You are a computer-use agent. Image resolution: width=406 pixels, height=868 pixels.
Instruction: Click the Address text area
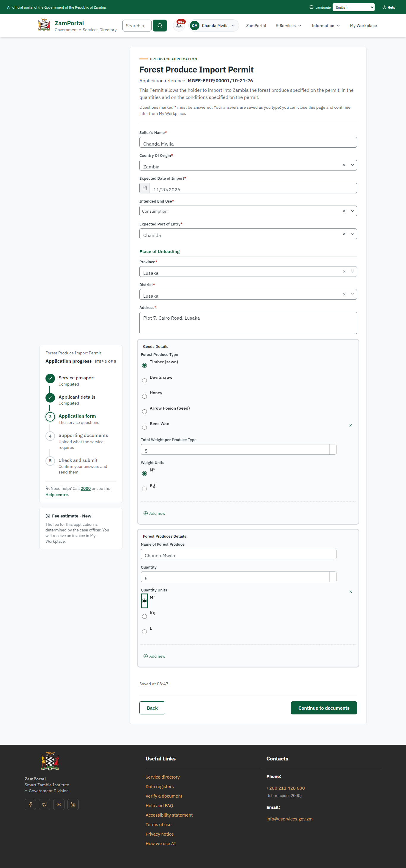[248, 323]
